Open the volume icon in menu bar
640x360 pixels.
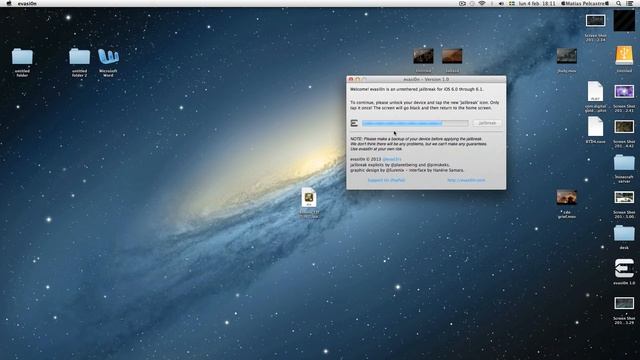click(x=501, y=3)
